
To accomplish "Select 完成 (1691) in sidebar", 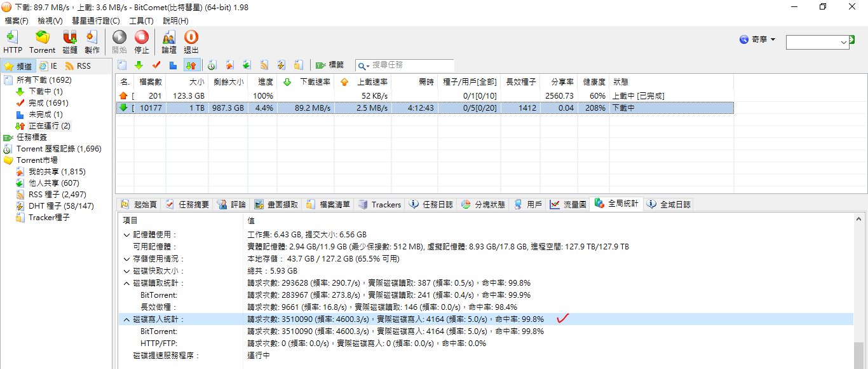I will (41, 103).
